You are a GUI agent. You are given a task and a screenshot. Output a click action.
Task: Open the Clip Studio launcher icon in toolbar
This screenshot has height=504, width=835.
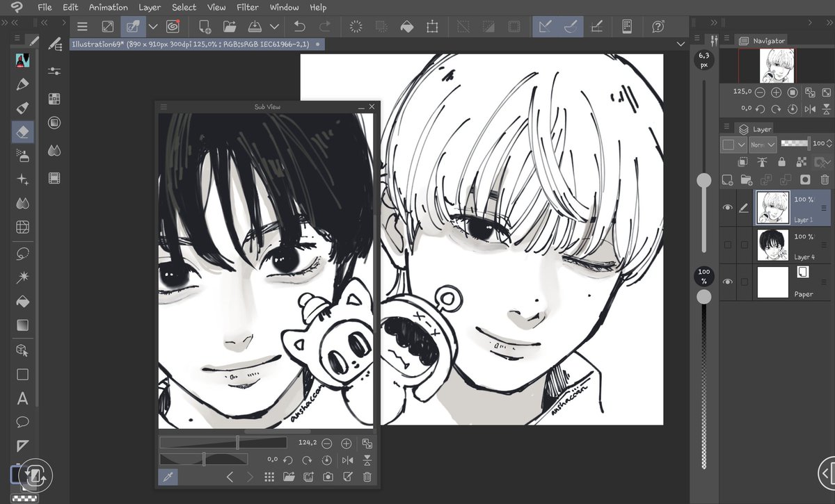pos(173,26)
